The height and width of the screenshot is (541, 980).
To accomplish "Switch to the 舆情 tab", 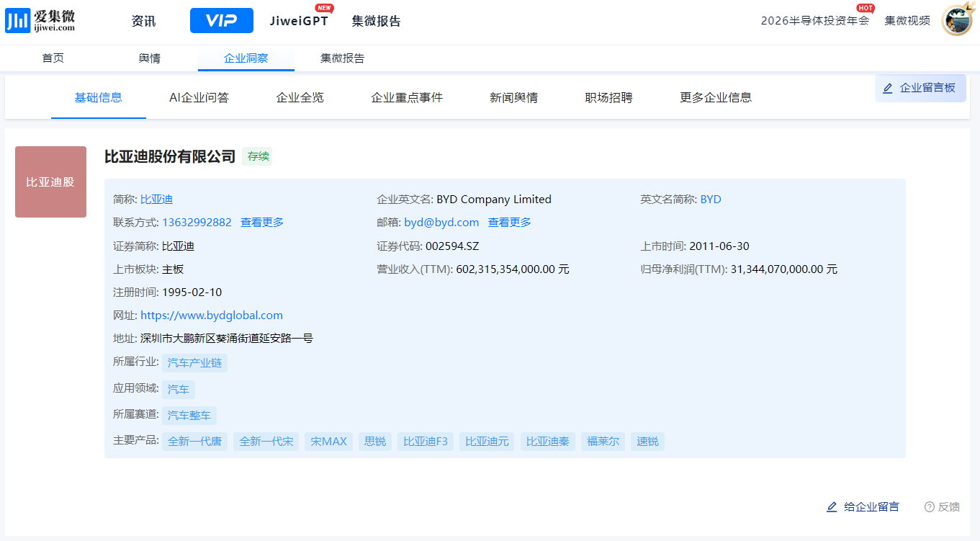I will pos(150,58).
